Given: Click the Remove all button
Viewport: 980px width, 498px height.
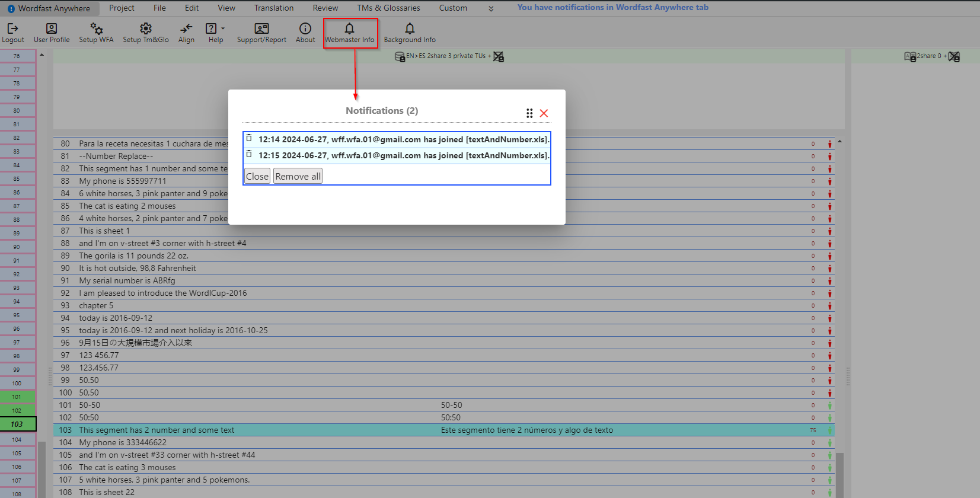Looking at the screenshot, I should click(298, 176).
